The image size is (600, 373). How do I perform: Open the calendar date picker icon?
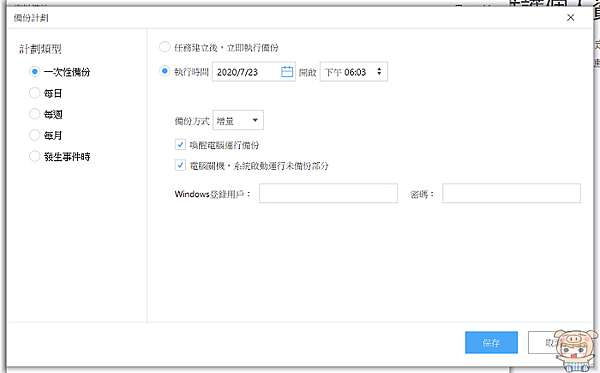tap(287, 72)
